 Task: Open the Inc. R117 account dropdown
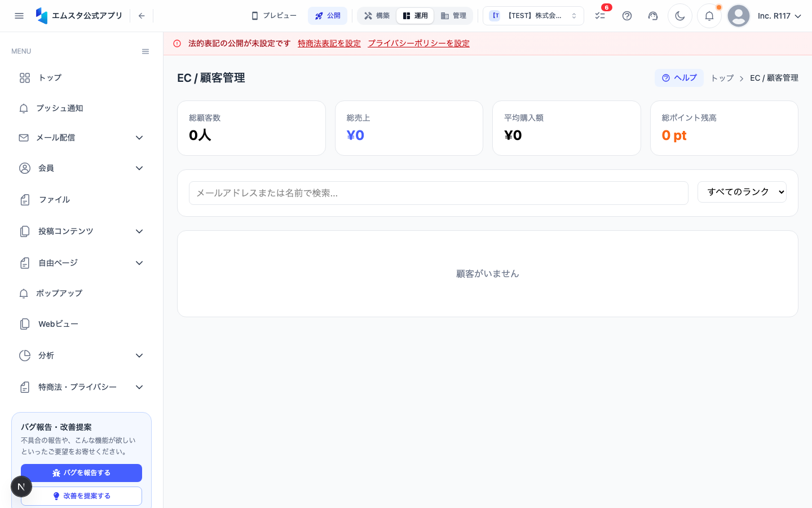pos(779,16)
